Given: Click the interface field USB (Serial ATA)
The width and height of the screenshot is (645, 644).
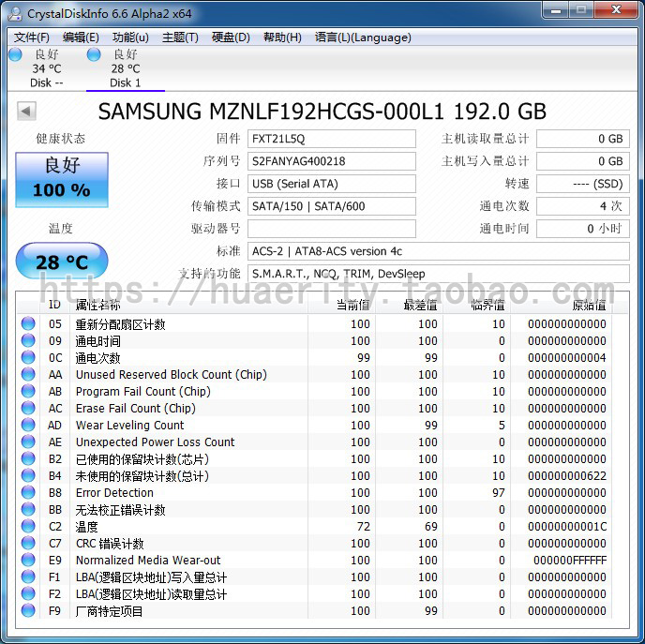Looking at the screenshot, I should (x=332, y=184).
